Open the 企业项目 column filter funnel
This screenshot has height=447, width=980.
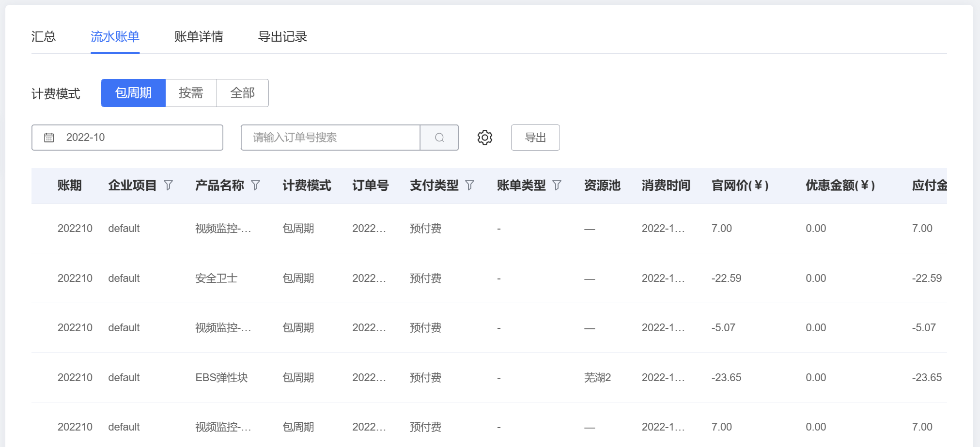click(168, 185)
